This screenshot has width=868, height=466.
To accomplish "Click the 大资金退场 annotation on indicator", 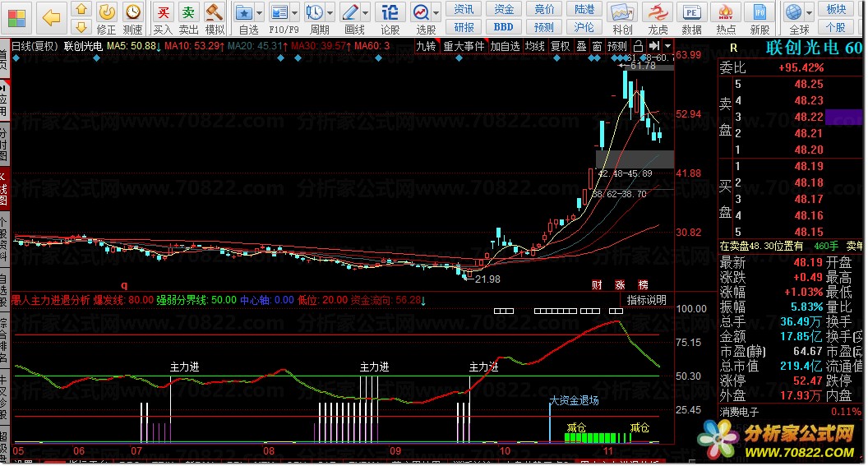I will [574, 401].
